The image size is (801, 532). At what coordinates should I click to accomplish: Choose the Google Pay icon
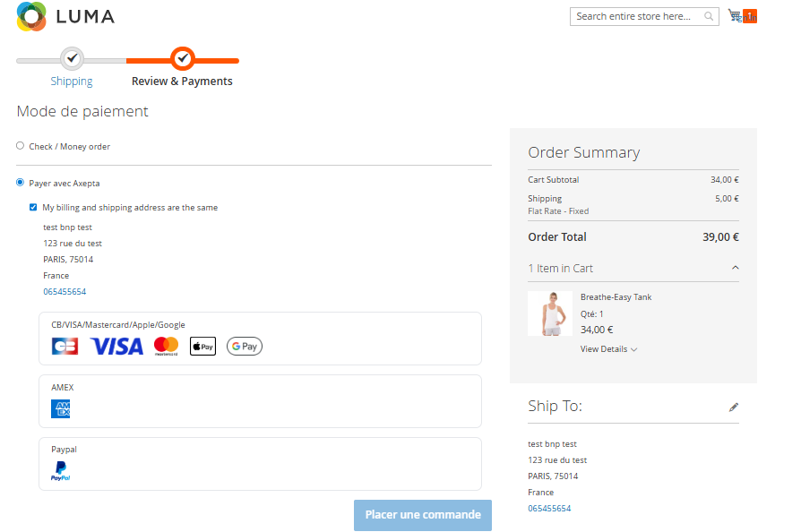(x=244, y=346)
